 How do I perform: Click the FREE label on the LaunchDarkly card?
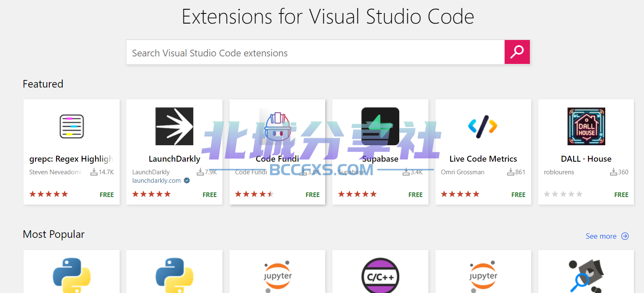210,194
